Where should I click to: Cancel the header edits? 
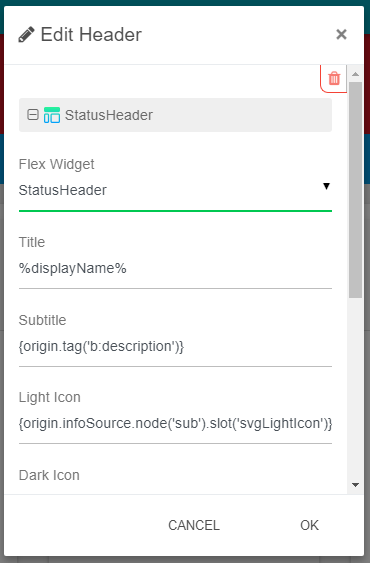(x=194, y=525)
